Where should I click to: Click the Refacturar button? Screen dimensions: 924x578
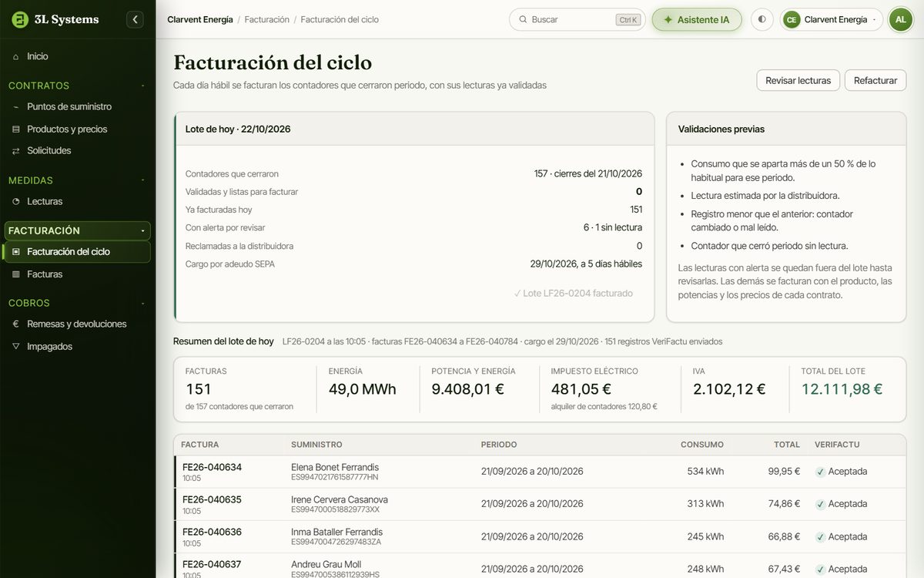click(x=875, y=80)
